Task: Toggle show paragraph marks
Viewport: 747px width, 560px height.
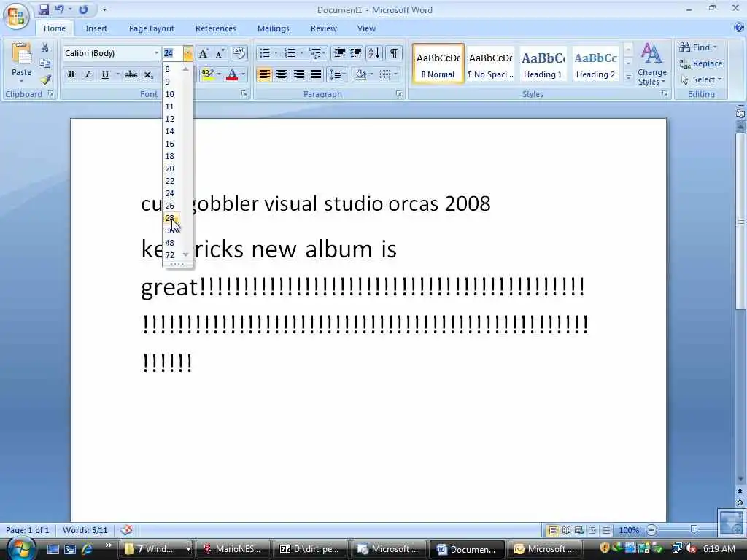Action: pyautogui.click(x=393, y=52)
